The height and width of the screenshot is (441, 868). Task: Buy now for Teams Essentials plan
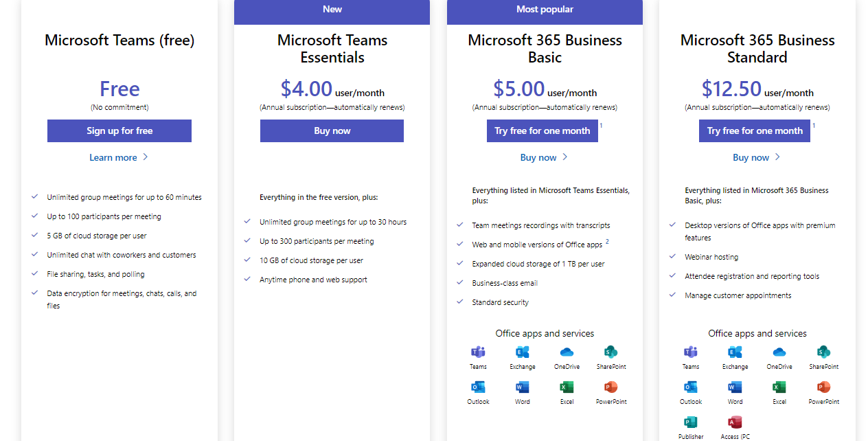point(332,131)
